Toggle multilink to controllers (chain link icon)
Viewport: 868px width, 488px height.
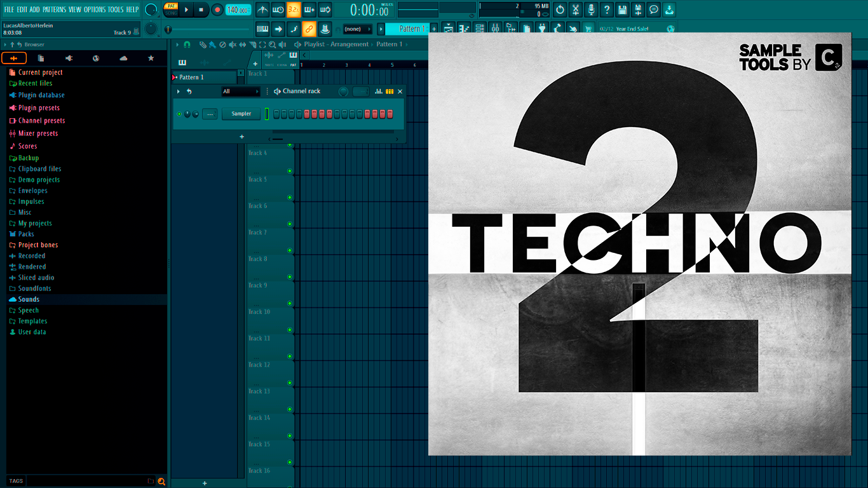[x=309, y=29]
